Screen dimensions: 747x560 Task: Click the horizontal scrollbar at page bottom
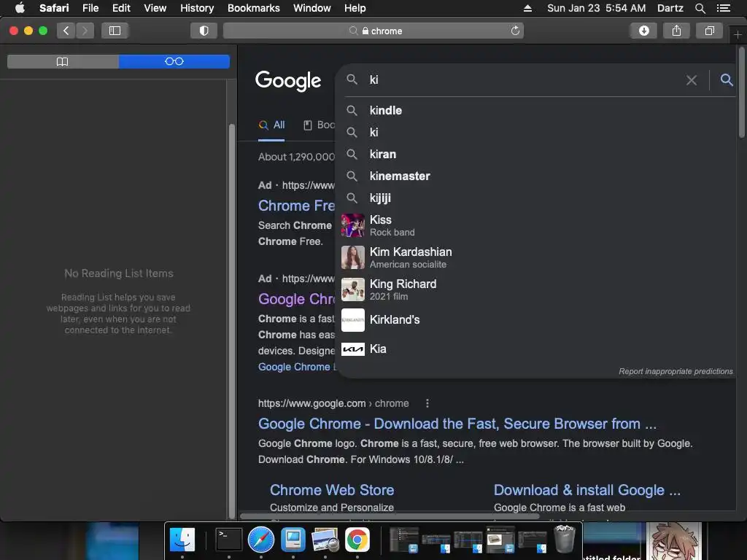coord(390,516)
